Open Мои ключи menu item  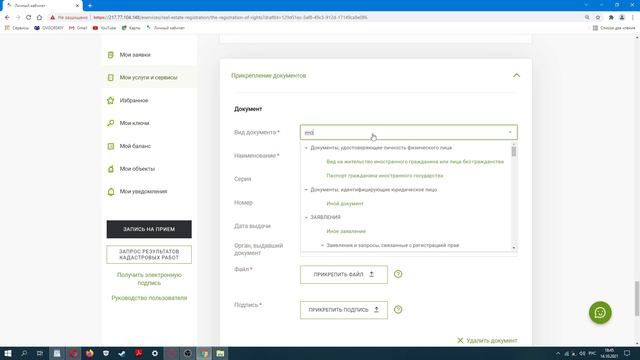click(134, 123)
